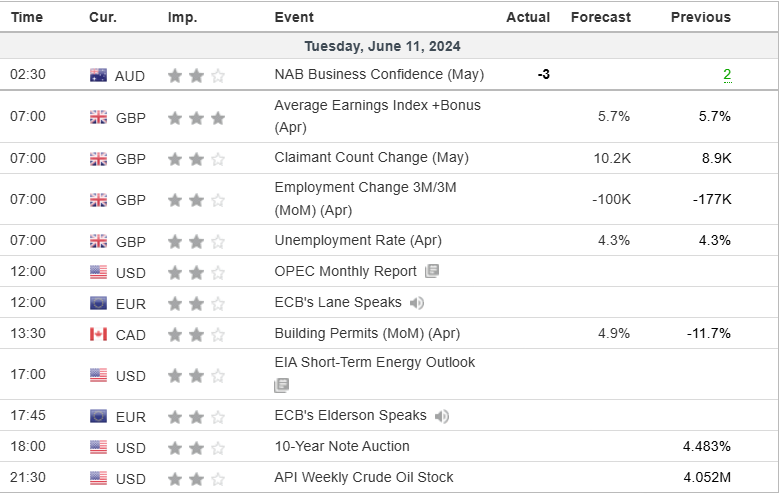
Task: Click the Event column header
Action: pyautogui.click(x=294, y=17)
